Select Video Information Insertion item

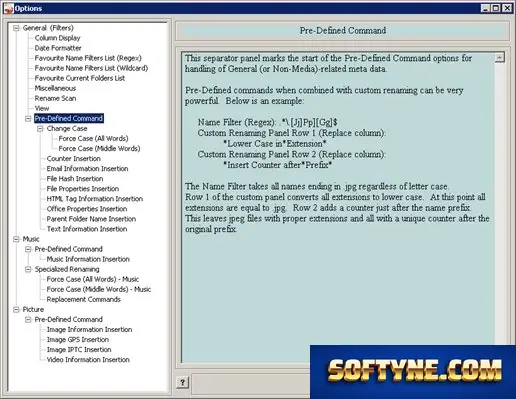click(x=88, y=359)
